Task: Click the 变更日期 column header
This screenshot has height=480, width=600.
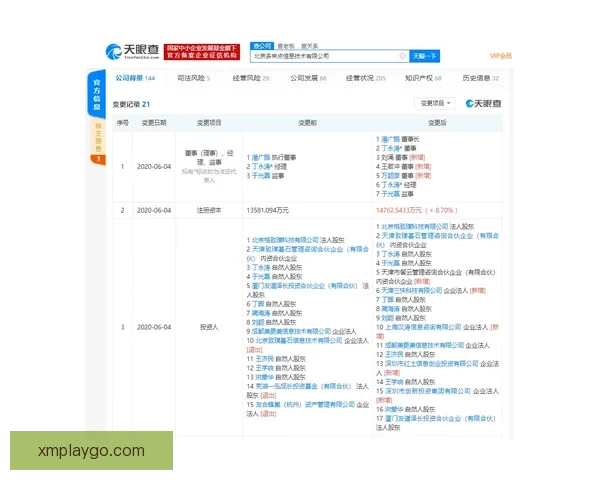Action: [x=154, y=123]
